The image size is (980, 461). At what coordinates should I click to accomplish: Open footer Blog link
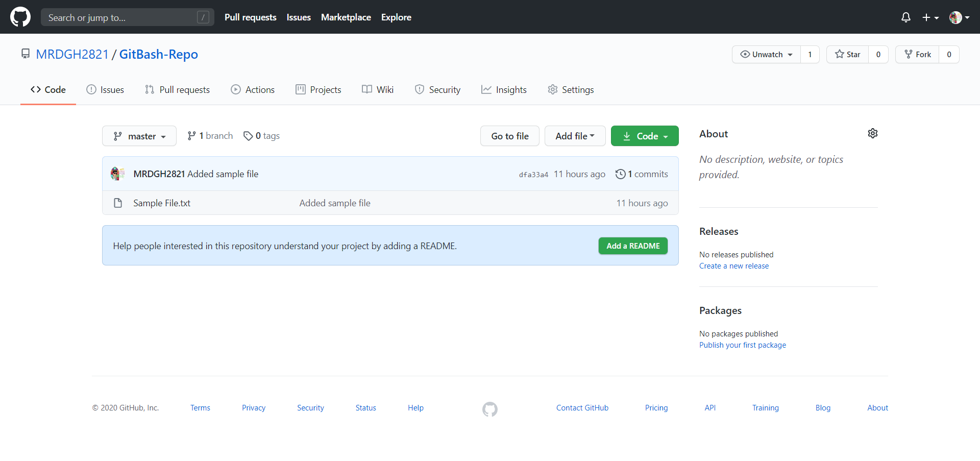click(x=823, y=408)
